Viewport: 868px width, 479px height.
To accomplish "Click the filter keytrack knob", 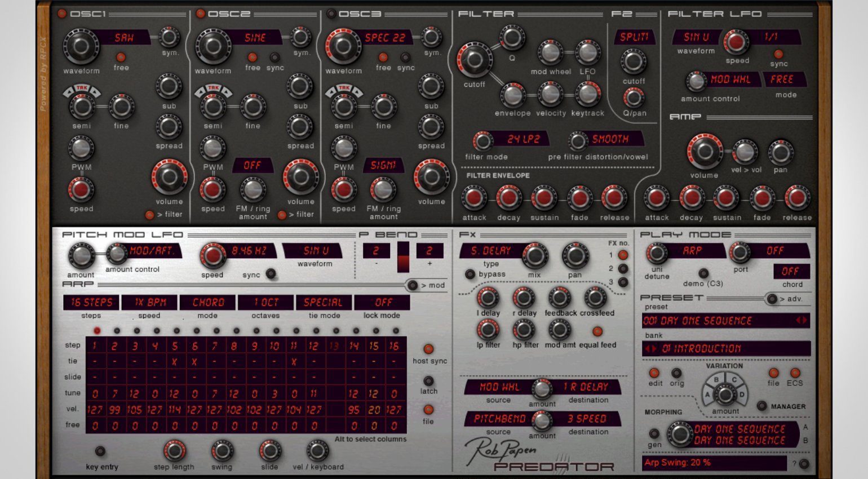I will click(x=587, y=94).
